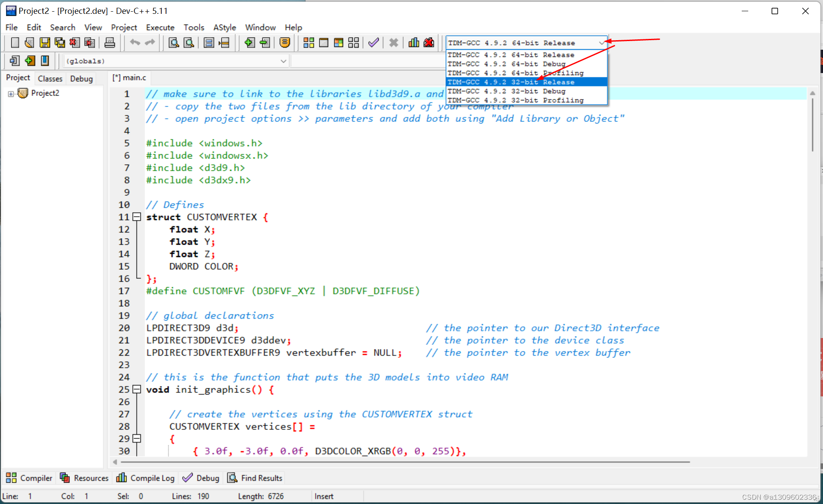This screenshot has height=504, width=823.
Task: Collapse the compiler set combo box
Action: [x=602, y=43]
